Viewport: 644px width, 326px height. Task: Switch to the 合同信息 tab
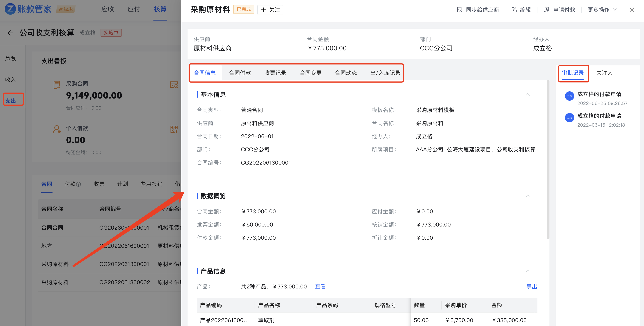[205, 73]
